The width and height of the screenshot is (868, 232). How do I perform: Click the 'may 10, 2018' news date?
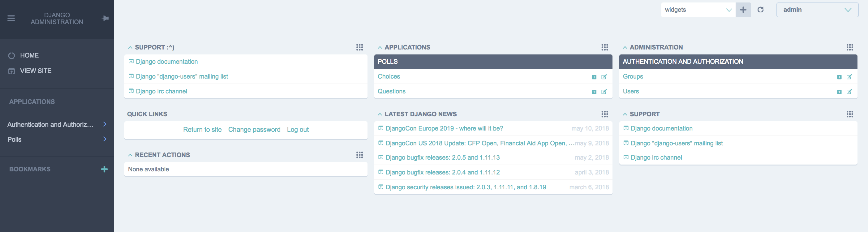[x=590, y=128]
